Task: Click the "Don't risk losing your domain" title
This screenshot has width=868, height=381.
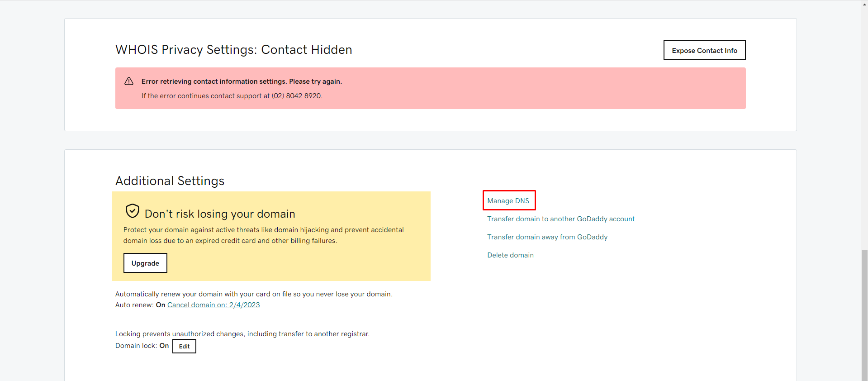Action: click(x=220, y=214)
